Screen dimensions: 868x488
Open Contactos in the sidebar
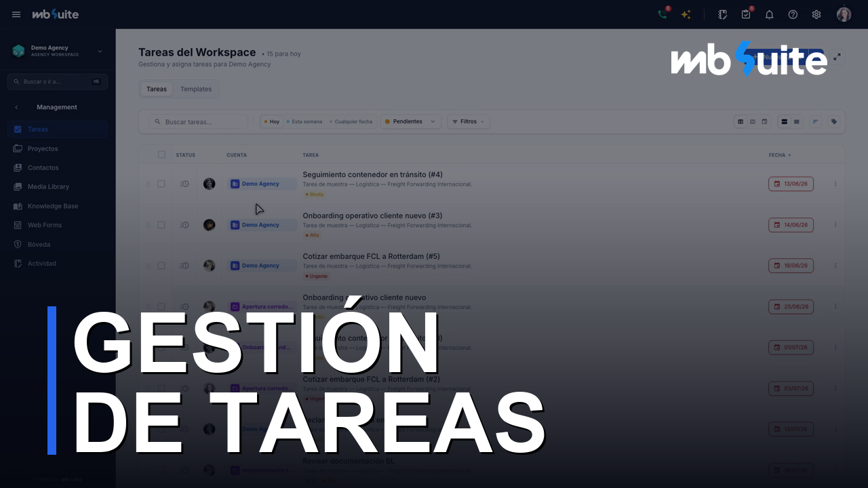(x=58, y=167)
